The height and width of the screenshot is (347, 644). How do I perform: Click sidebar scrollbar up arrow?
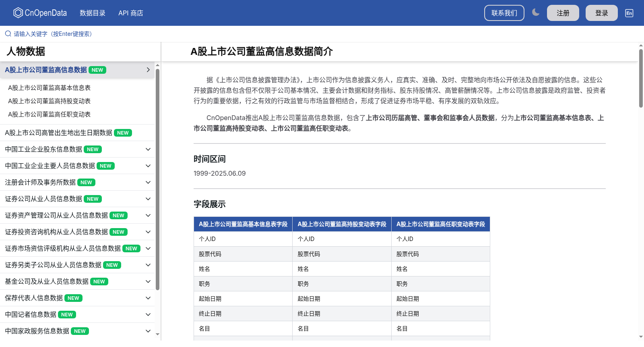click(x=158, y=65)
